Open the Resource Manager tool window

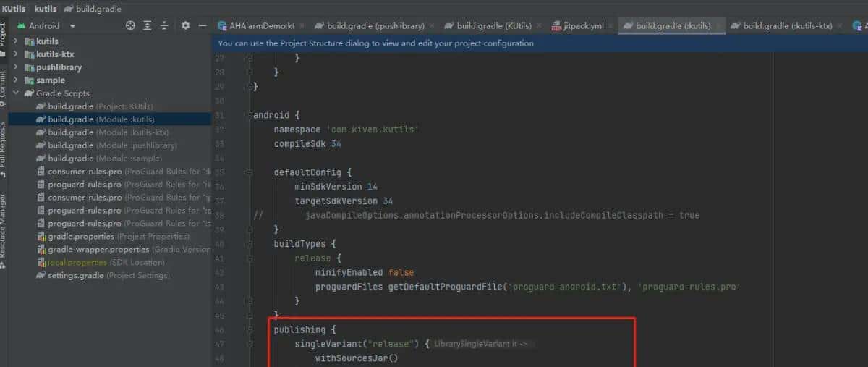(x=3, y=231)
